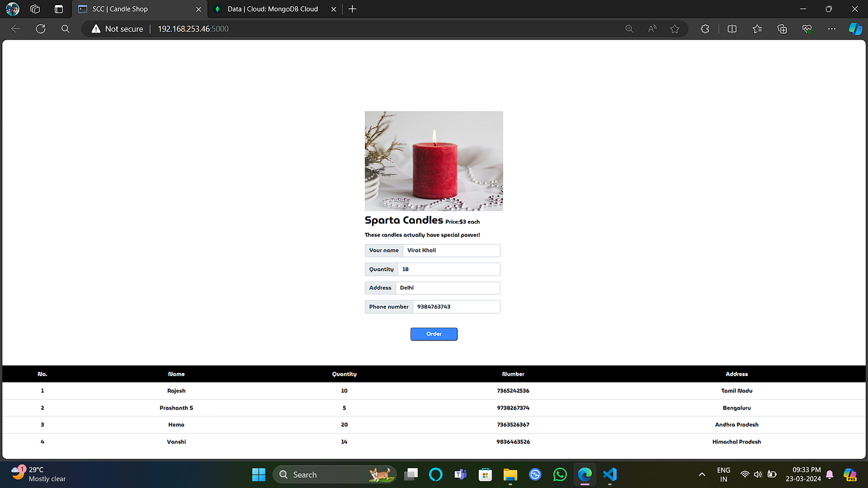Open the Split screen icon
Image resolution: width=868 pixels, height=488 pixels.
pyautogui.click(x=731, y=29)
